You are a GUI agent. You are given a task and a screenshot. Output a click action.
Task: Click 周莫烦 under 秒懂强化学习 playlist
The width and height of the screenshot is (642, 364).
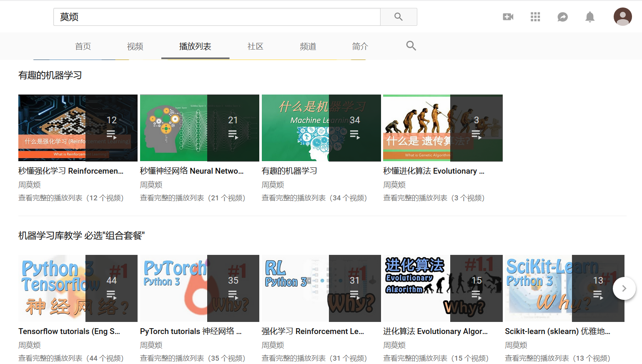click(30, 184)
